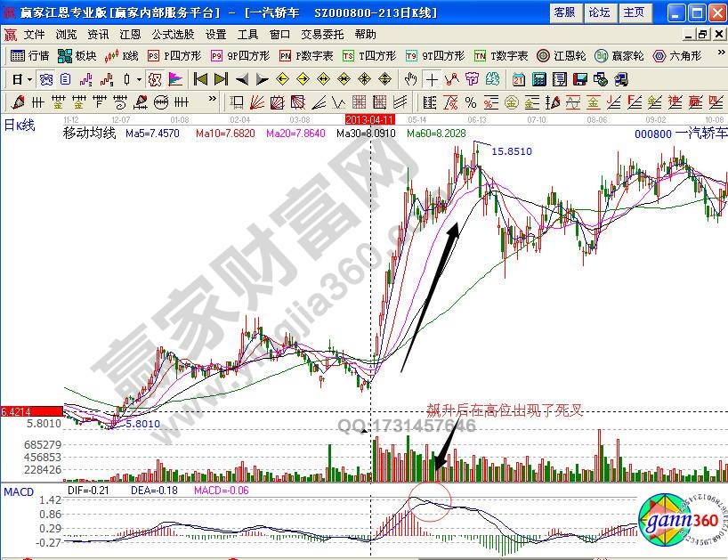728x560 pixels.
Task: Jump to first record arrow button
Action: pos(200,78)
